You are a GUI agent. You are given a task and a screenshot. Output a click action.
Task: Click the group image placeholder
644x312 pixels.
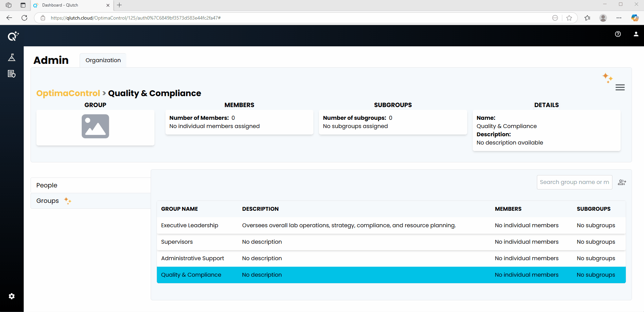[x=95, y=126]
